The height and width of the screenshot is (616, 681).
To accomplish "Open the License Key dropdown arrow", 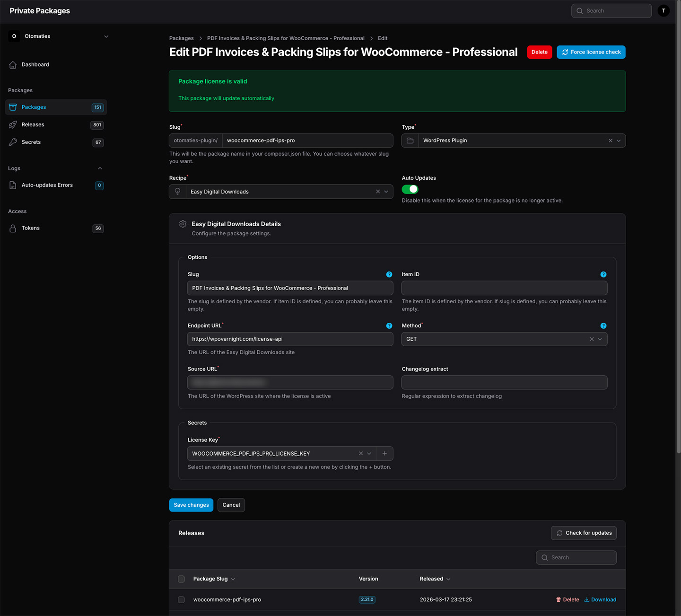I will tap(369, 454).
